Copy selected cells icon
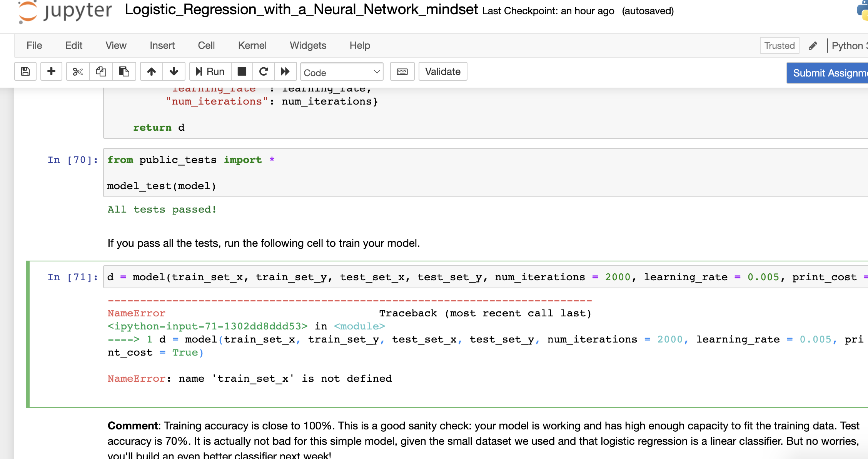 coord(101,72)
